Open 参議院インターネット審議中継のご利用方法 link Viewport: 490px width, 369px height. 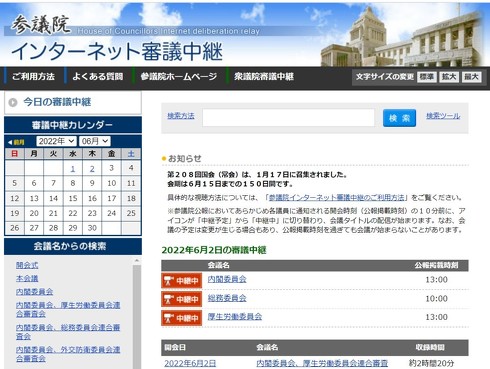[336, 198]
